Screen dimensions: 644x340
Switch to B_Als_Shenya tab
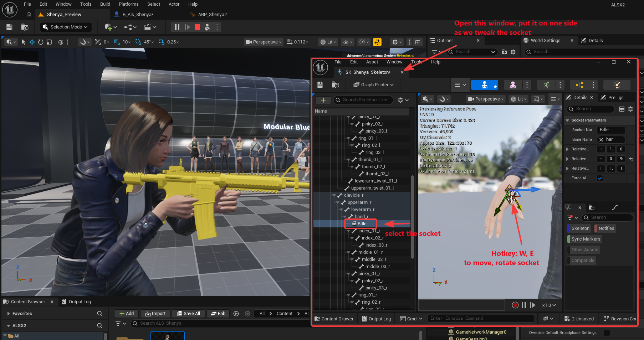tap(138, 15)
